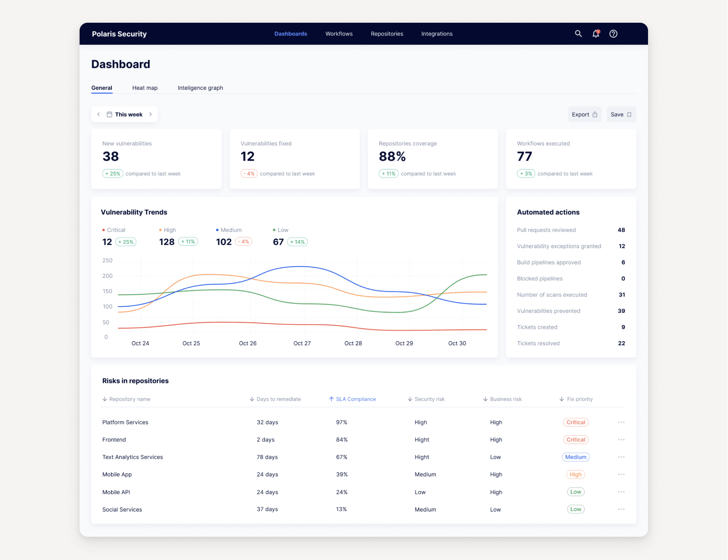Select the Mobile API repository name
Image resolution: width=728 pixels, height=560 pixels.
(x=116, y=492)
